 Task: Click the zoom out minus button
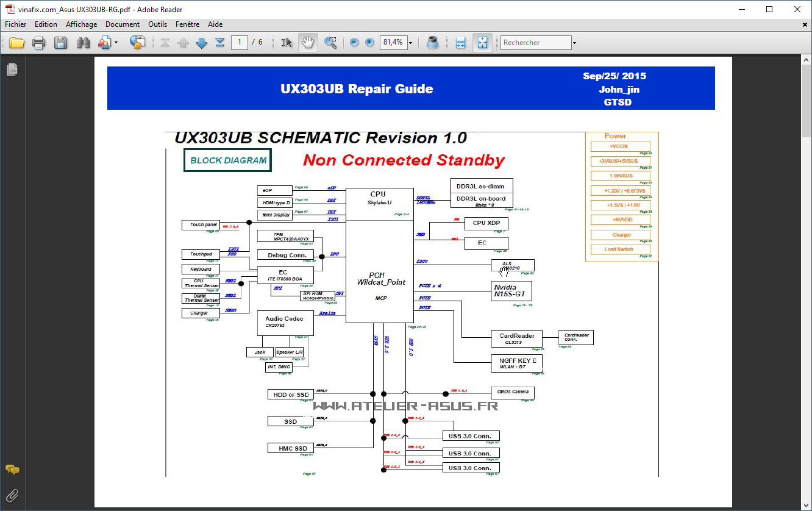pos(354,43)
